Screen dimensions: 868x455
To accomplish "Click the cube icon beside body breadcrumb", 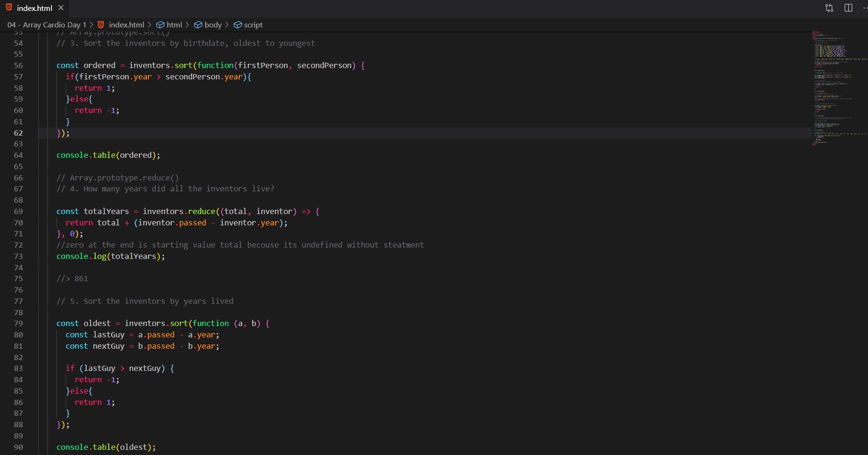I will 198,25.
